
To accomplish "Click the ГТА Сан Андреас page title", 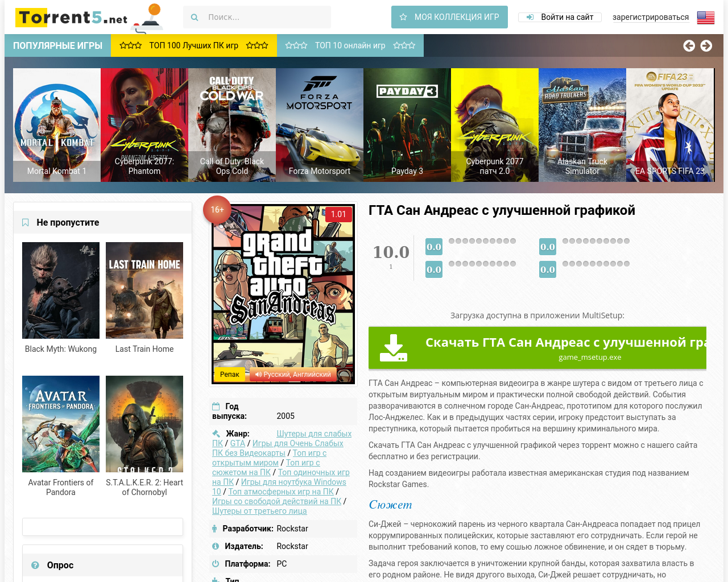I will [x=502, y=210].
